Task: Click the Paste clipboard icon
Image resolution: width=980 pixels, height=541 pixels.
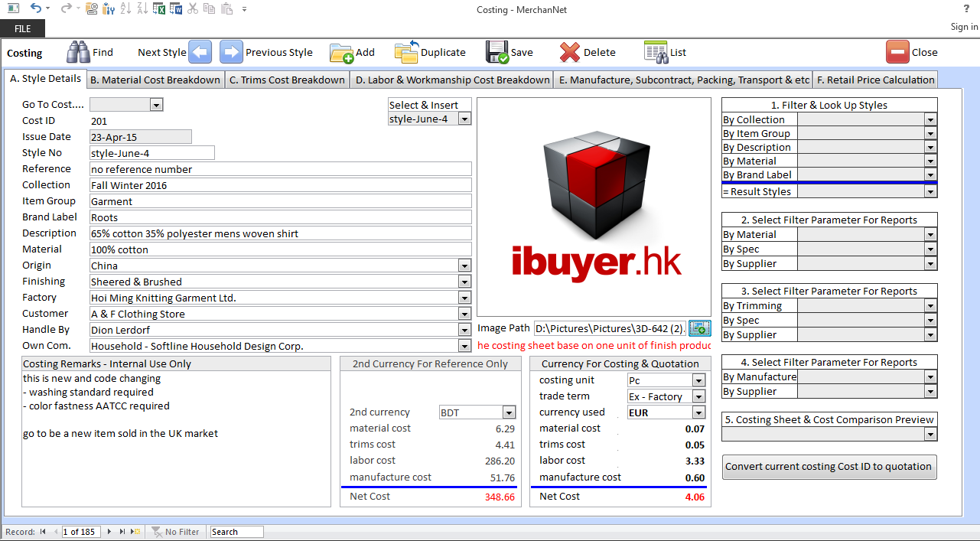Action: tap(226, 8)
